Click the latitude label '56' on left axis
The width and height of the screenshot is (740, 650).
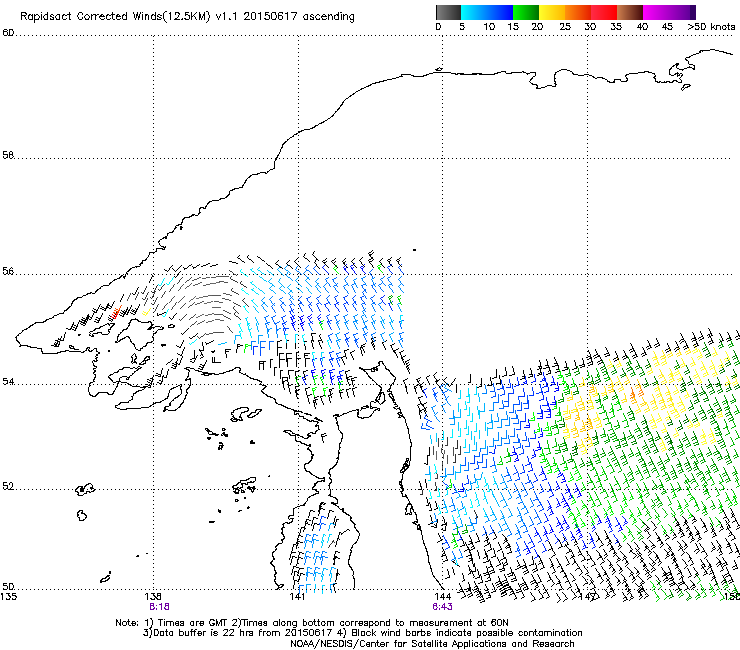point(8,271)
